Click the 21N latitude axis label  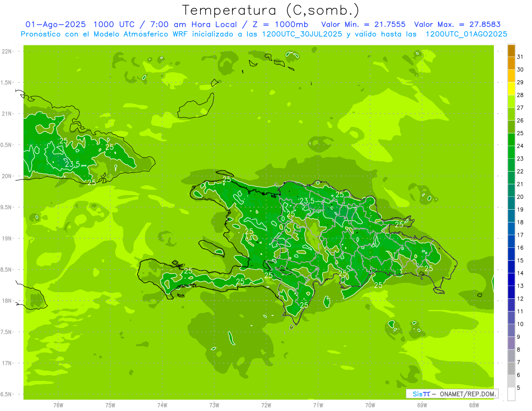pos(8,114)
